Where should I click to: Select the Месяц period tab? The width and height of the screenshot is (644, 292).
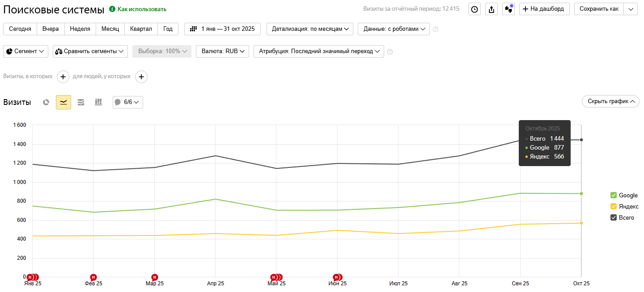tap(110, 29)
